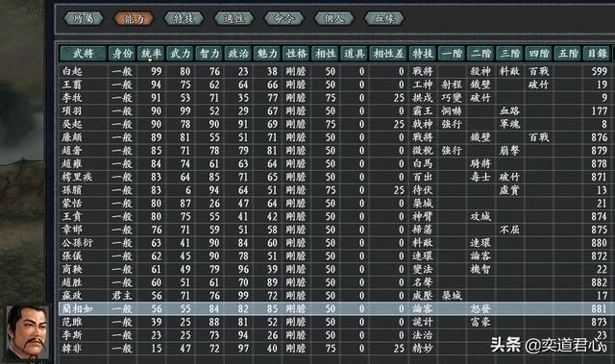
Task: Click the 相性差 column header
Action: click(x=388, y=53)
